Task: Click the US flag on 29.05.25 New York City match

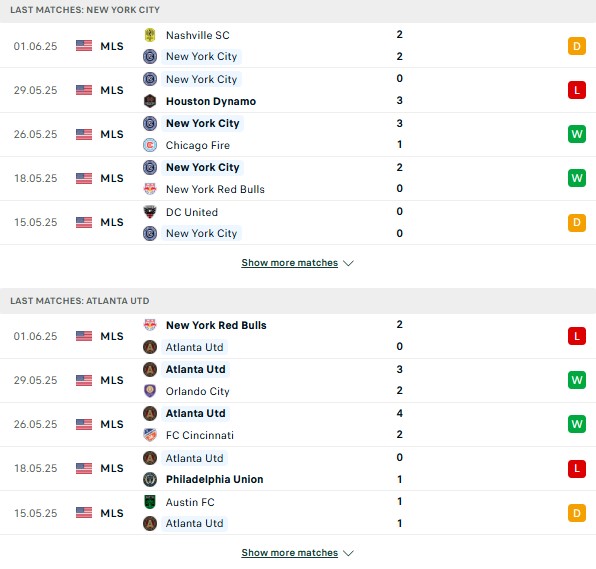Action: tap(84, 90)
